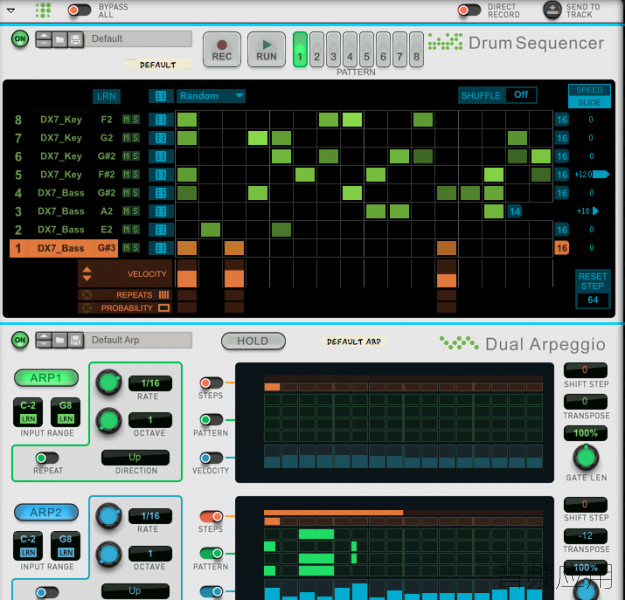Screen dimensions: 625x600
Task: Click the REC button
Action: 222,49
